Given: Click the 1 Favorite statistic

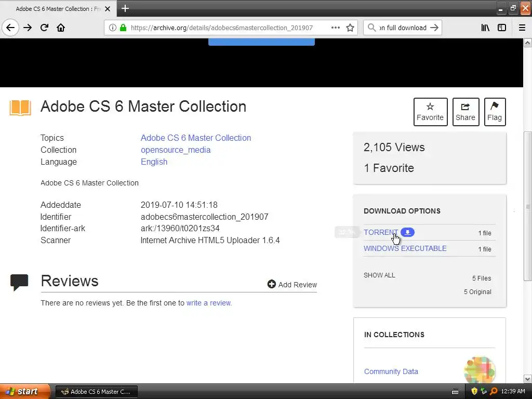Looking at the screenshot, I should (389, 168).
